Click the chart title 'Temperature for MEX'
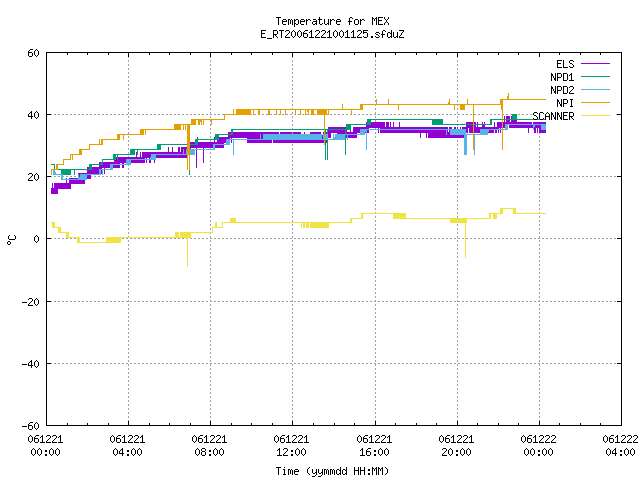The width and height of the screenshot is (640, 480). click(x=332, y=21)
